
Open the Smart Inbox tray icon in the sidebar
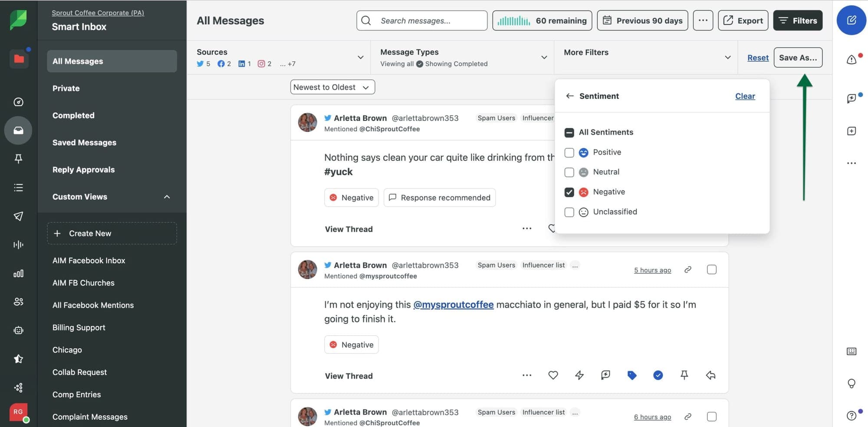coord(18,130)
